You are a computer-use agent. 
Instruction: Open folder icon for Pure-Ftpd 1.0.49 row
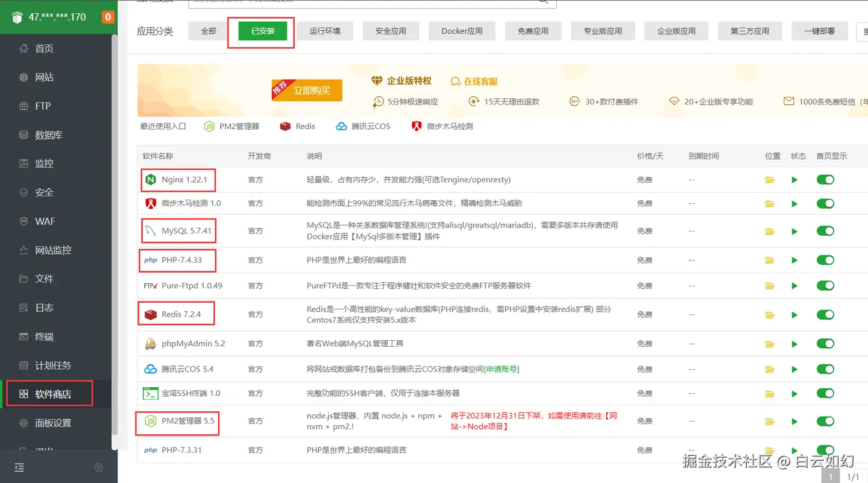770,286
